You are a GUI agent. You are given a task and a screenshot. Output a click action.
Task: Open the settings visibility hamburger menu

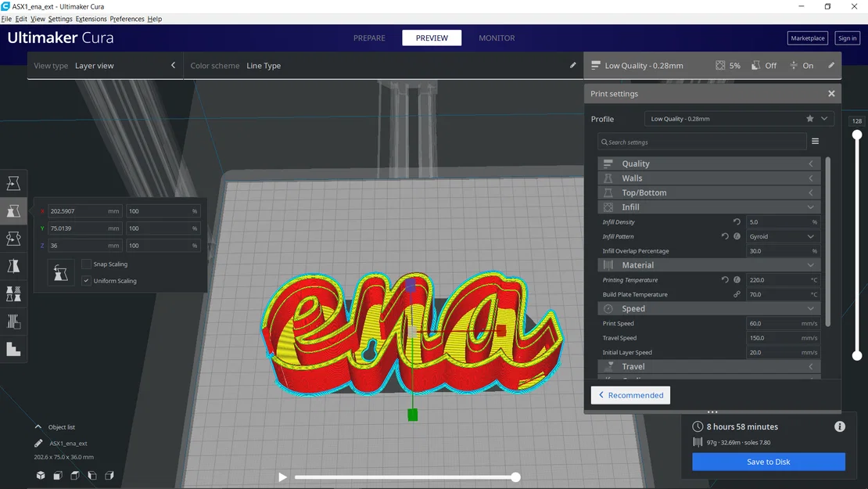tap(815, 141)
